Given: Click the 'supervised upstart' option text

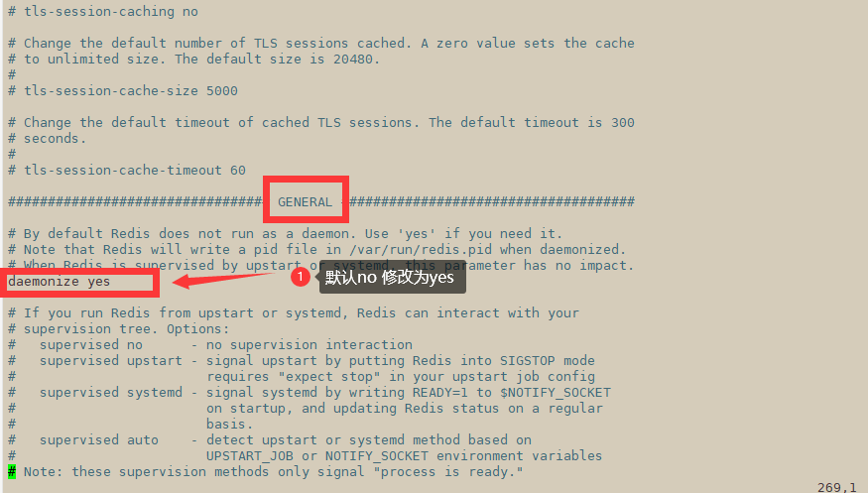Looking at the screenshot, I should pyautogui.click(x=111, y=361).
